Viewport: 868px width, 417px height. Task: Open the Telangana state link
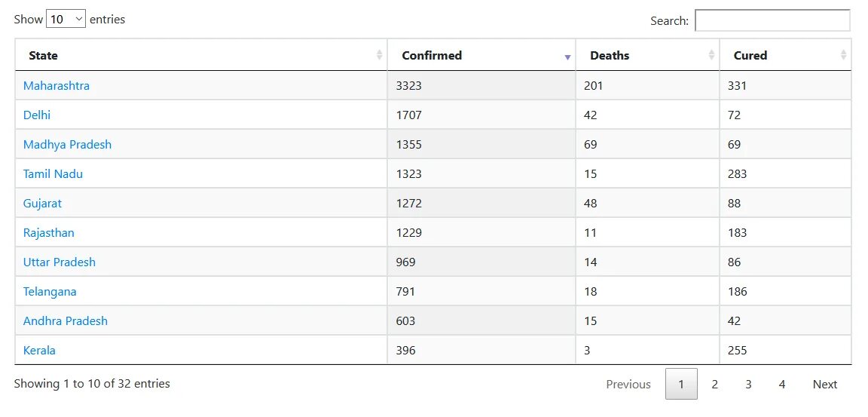pyautogui.click(x=50, y=292)
